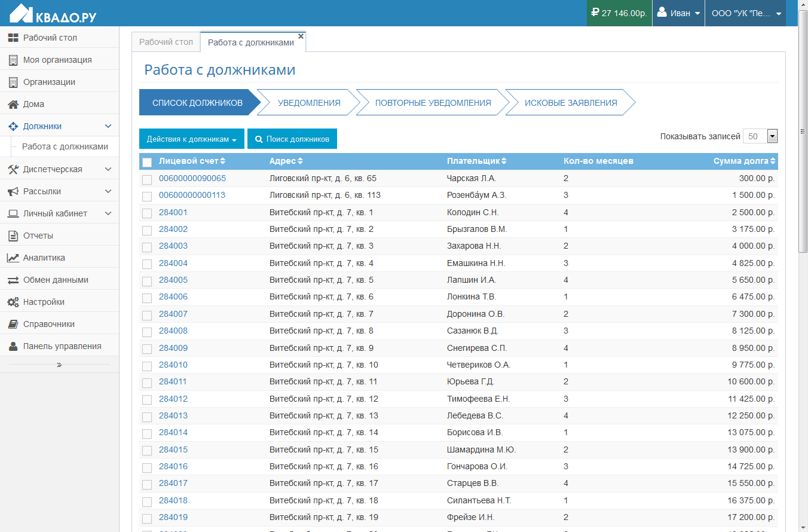This screenshot has width=808, height=532.
Task: Collapse sidebar with double-chevron icon
Action: pyautogui.click(x=59, y=364)
